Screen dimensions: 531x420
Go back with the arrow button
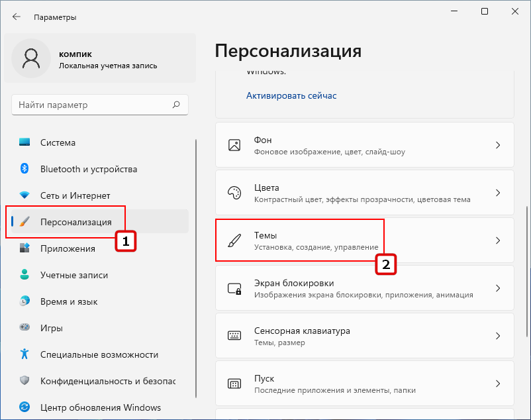coord(17,17)
